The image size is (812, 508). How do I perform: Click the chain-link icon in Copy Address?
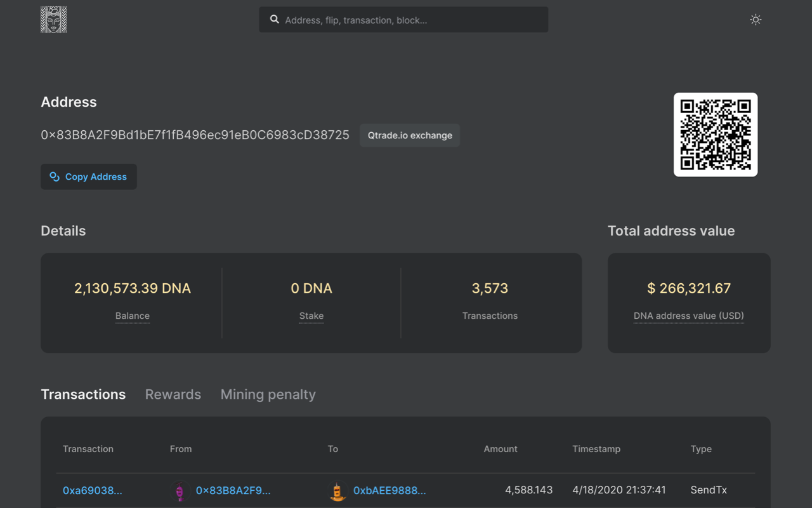(x=55, y=177)
